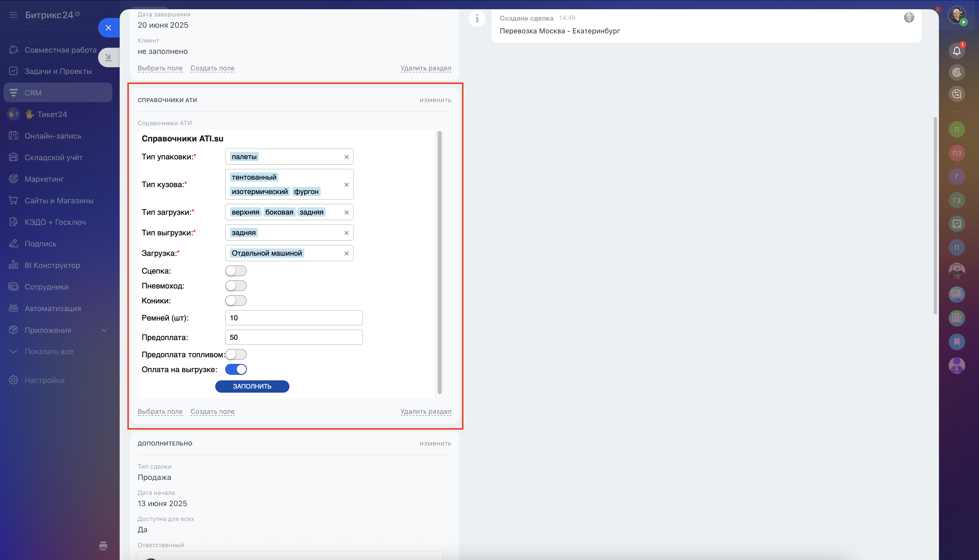This screenshot has height=560, width=979.
Task: Click the minimize slider arrow icon
Action: click(108, 58)
